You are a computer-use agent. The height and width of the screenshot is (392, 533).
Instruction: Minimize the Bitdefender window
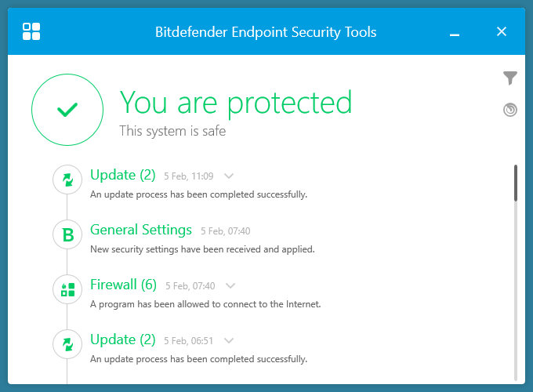tap(455, 33)
